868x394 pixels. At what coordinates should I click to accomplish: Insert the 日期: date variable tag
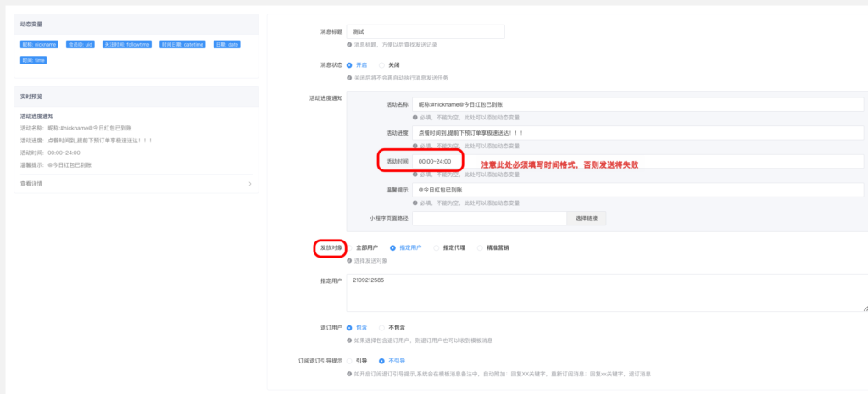[x=227, y=44]
